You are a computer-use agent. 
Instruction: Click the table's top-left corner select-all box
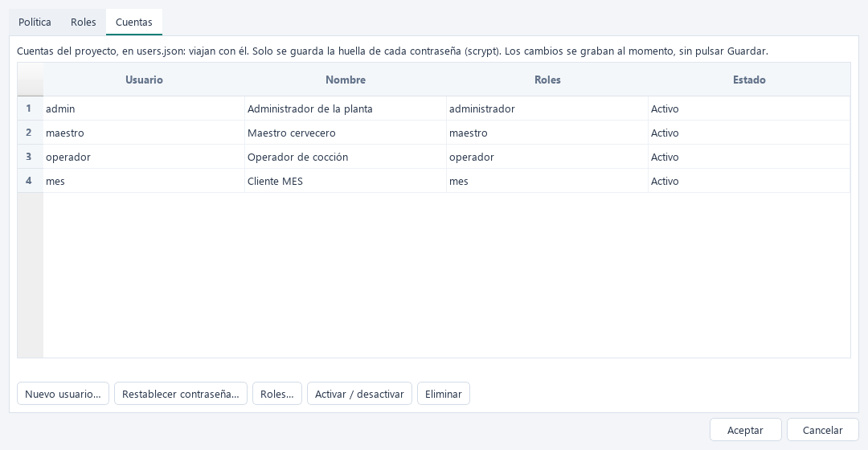click(30, 80)
